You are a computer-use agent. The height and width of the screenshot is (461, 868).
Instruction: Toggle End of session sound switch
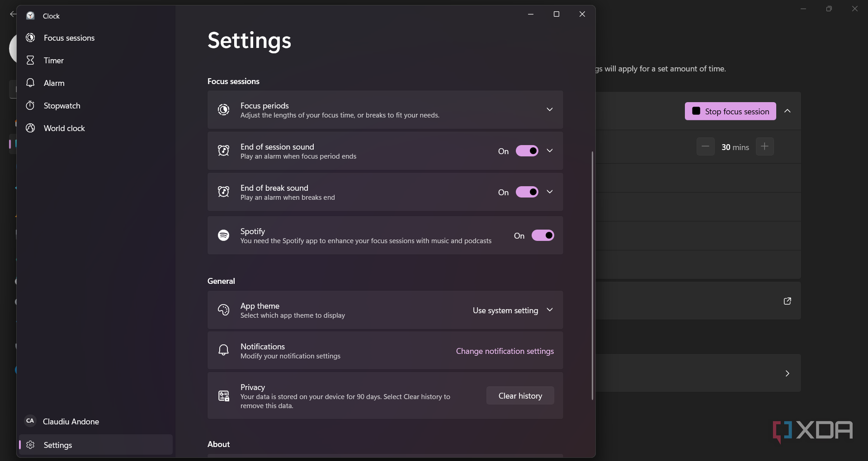coord(527,151)
